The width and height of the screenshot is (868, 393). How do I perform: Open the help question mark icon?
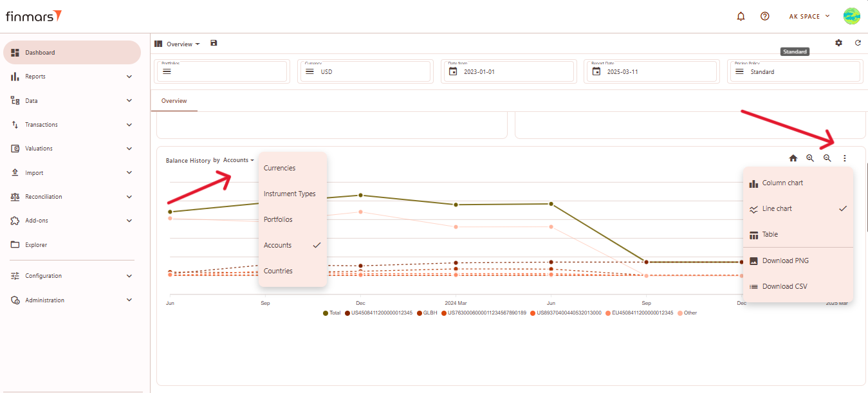click(x=764, y=16)
